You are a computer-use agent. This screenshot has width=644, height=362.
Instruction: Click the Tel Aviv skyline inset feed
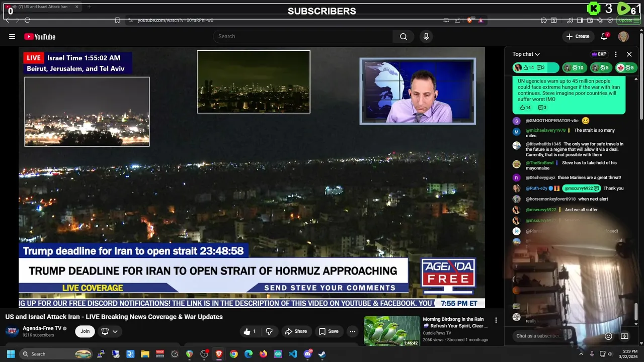click(x=254, y=81)
